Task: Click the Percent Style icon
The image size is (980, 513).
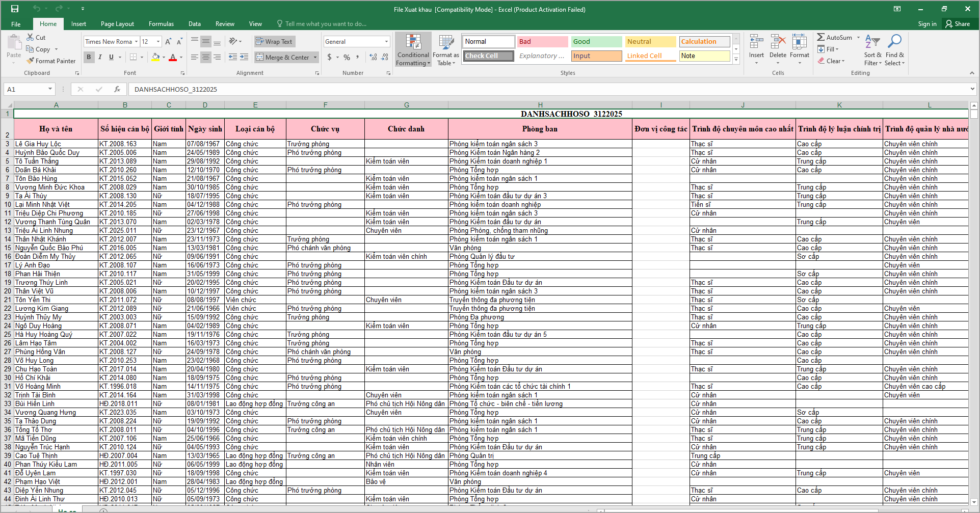Action: coord(347,57)
